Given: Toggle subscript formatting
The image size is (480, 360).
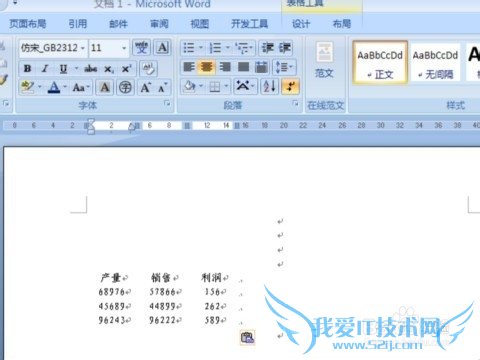Looking at the screenshot, I should pos(109,69).
